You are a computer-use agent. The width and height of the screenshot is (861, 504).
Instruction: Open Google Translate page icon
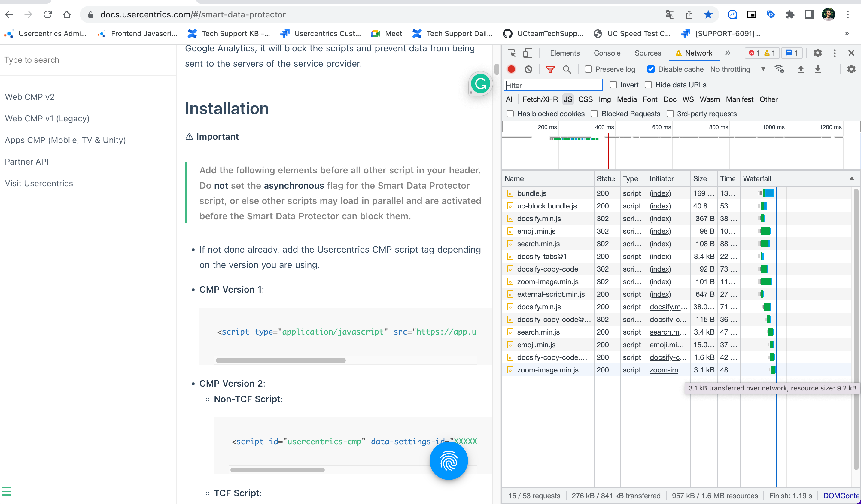tap(670, 14)
